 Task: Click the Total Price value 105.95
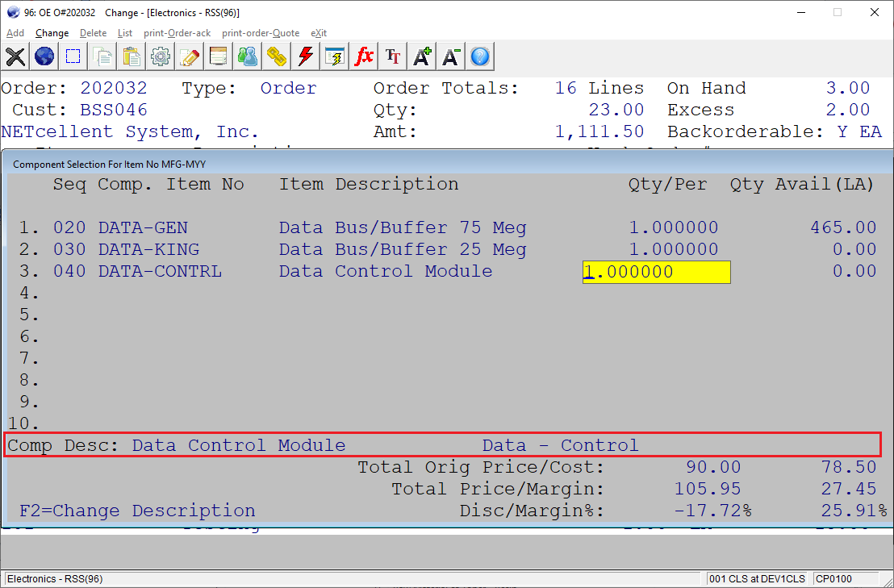point(708,489)
